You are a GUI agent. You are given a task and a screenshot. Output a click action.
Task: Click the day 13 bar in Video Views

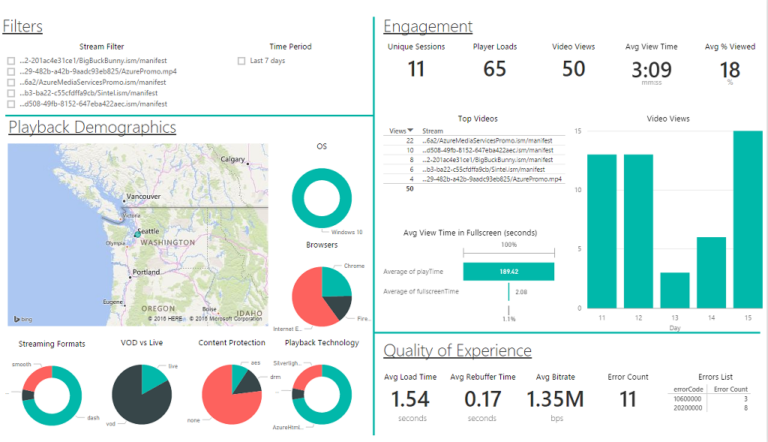coord(675,290)
